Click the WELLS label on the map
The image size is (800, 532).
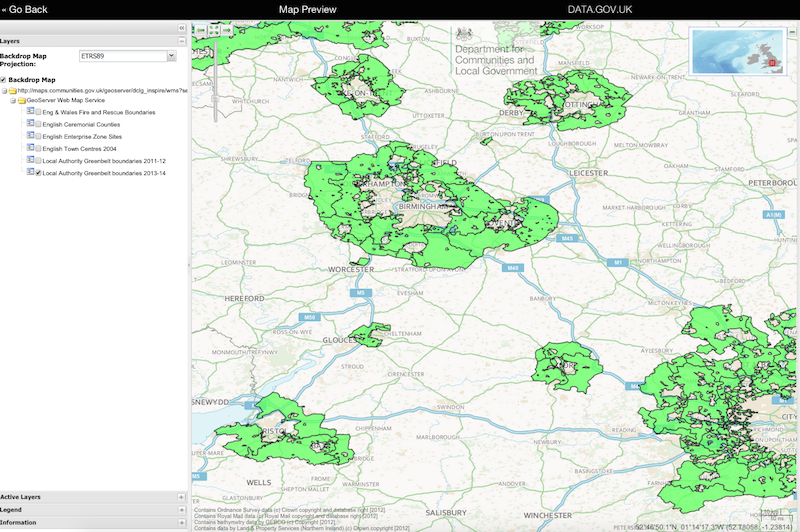[259, 483]
